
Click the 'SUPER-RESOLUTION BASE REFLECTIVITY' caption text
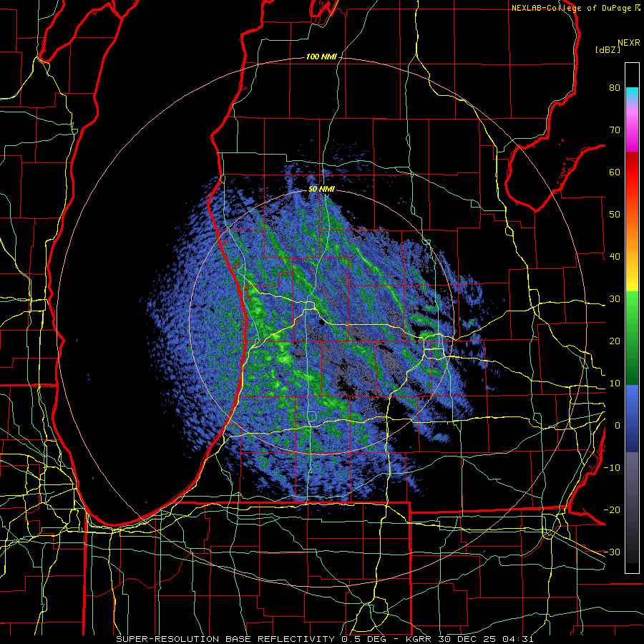pyautogui.click(x=225, y=639)
